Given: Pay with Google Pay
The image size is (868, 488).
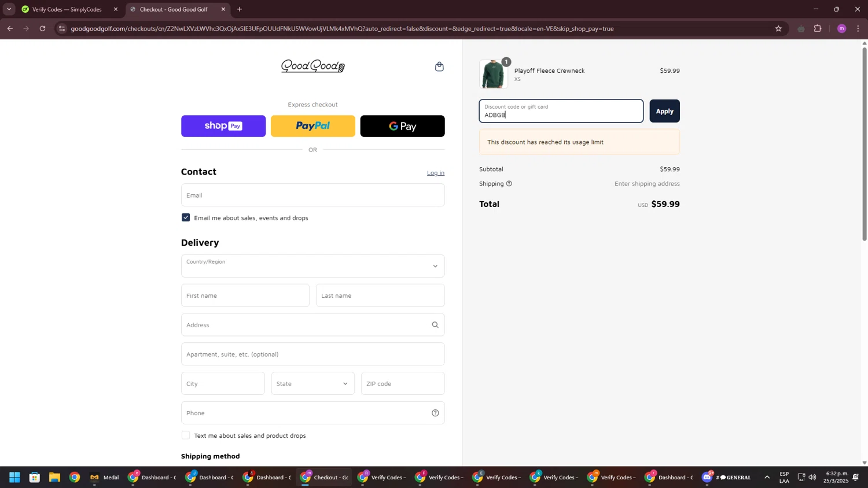Looking at the screenshot, I should point(403,126).
